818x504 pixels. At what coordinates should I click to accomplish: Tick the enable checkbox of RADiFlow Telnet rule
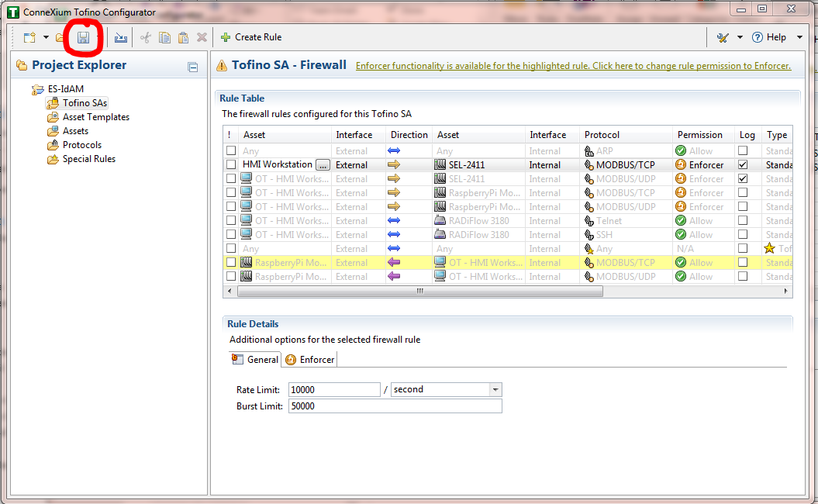231,221
